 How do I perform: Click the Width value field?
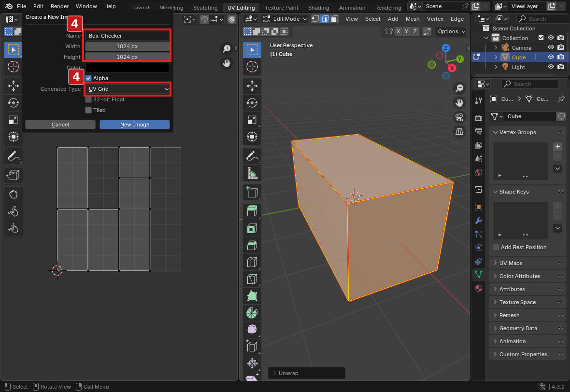127,46
